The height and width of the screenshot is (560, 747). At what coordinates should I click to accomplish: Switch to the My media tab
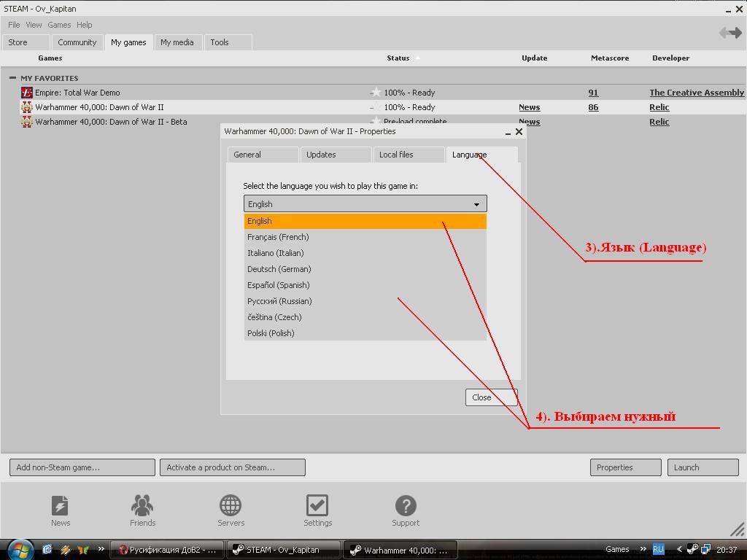point(177,42)
